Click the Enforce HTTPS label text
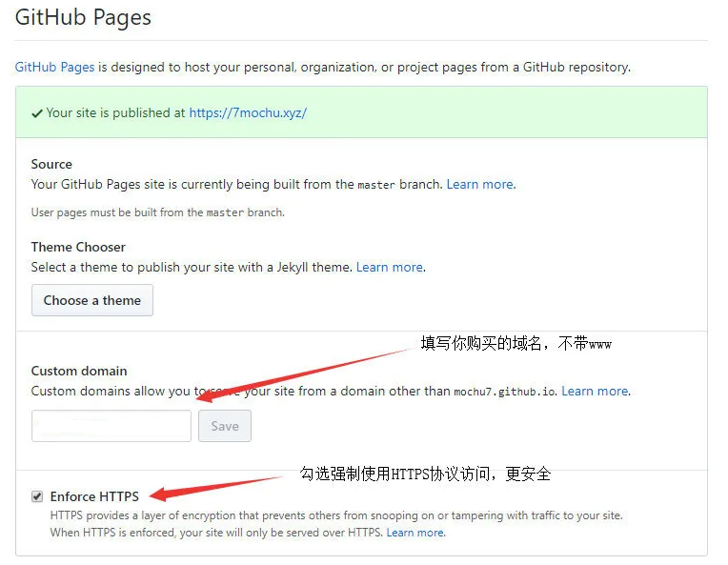This screenshot has width=728, height=565. (x=94, y=496)
